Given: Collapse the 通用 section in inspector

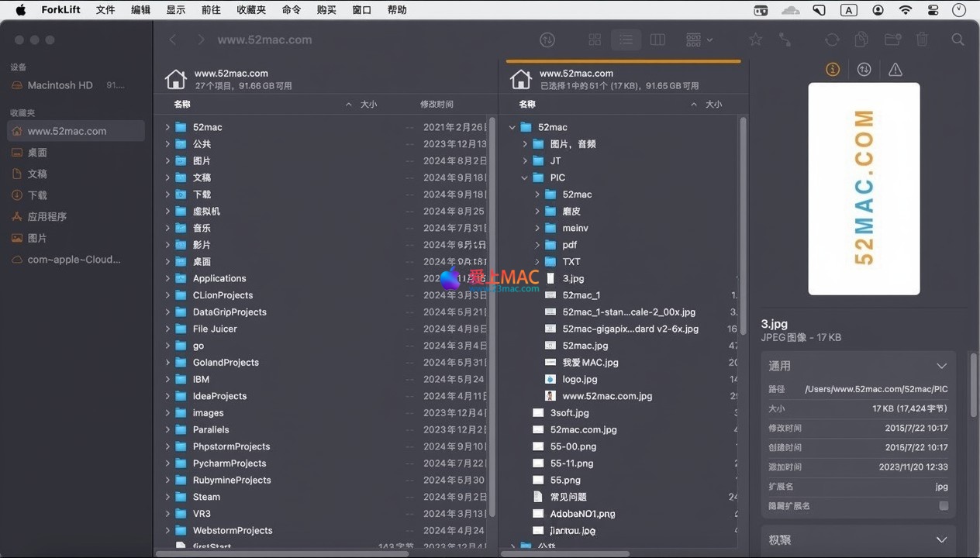Looking at the screenshot, I should click(x=941, y=366).
